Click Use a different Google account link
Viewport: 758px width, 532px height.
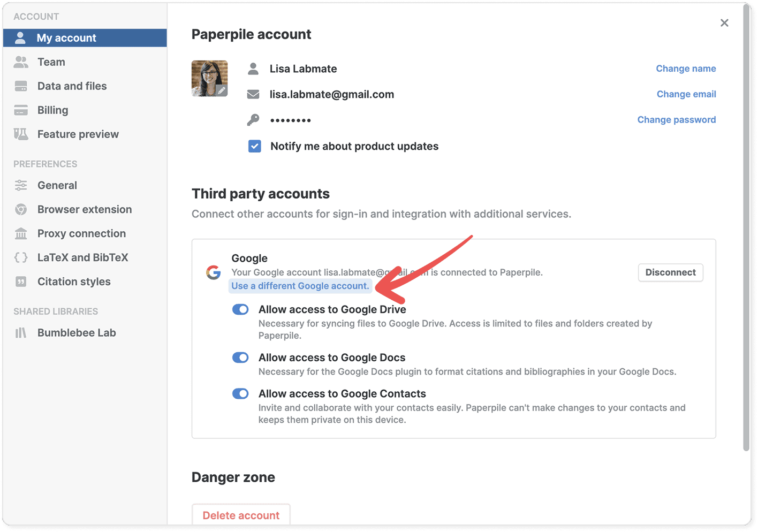tap(300, 286)
